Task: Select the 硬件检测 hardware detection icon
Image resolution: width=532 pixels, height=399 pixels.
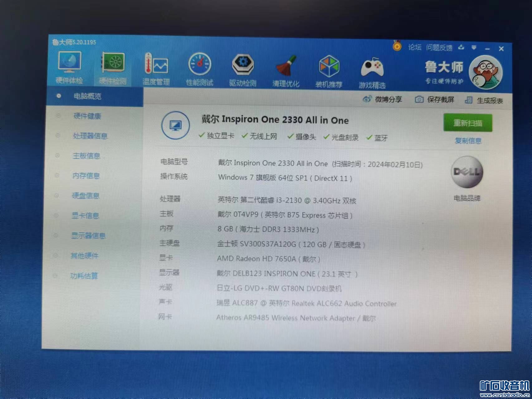Action: [x=113, y=68]
